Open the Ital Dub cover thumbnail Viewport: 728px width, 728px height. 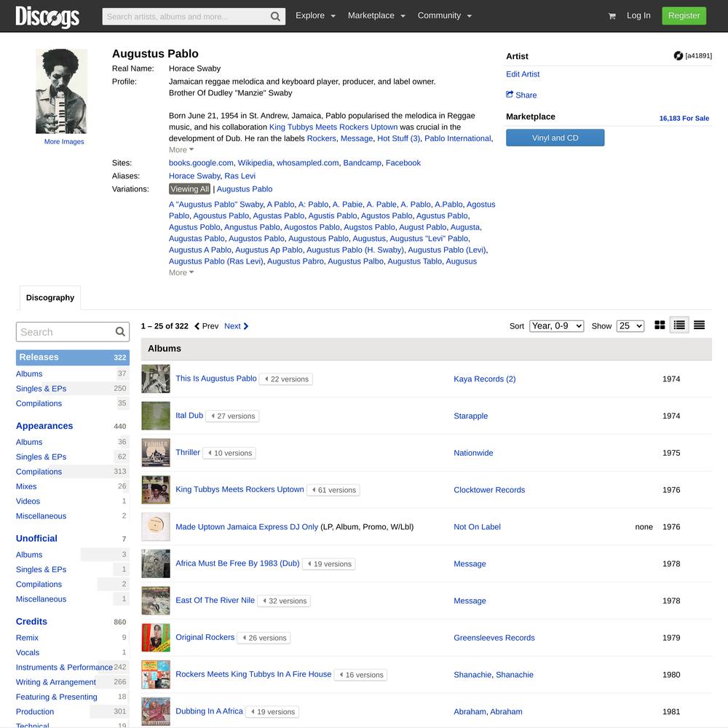click(x=156, y=416)
